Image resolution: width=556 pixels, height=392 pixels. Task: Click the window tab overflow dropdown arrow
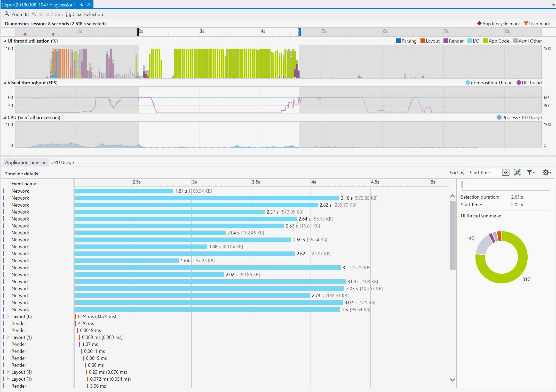(553, 5)
